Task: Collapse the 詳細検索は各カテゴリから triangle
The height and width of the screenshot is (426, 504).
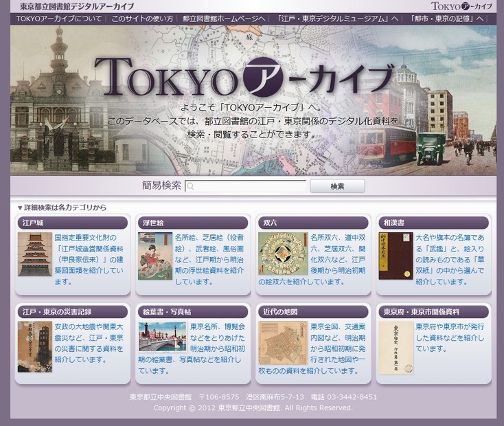Action: click(x=20, y=208)
